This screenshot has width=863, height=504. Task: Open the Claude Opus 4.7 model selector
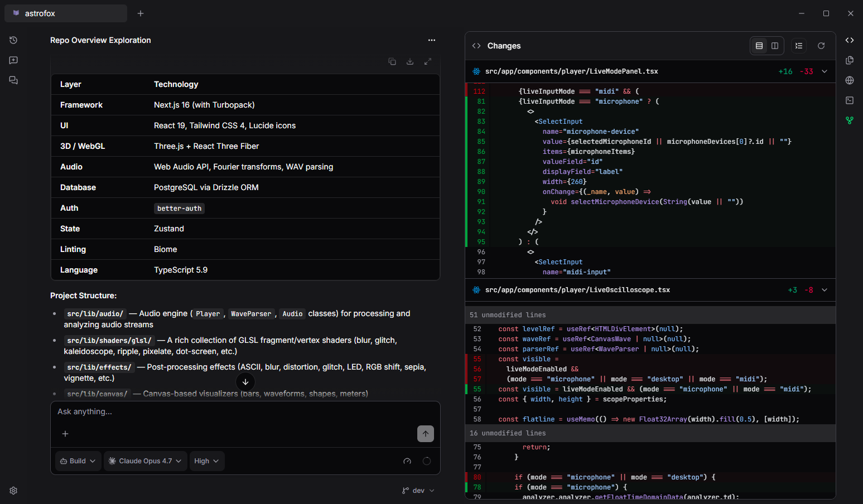point(145,461)
